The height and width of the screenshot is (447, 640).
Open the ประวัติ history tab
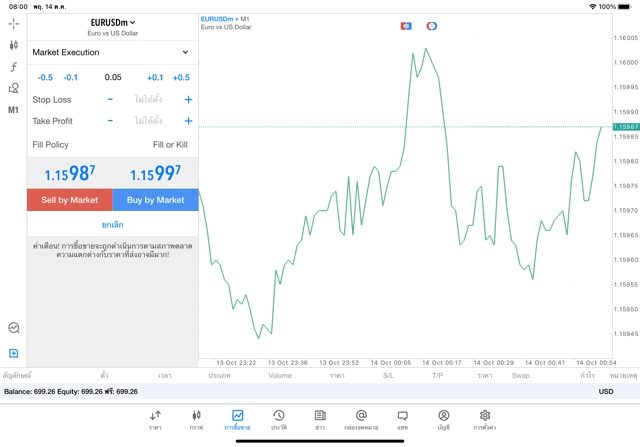pos(279,420)
